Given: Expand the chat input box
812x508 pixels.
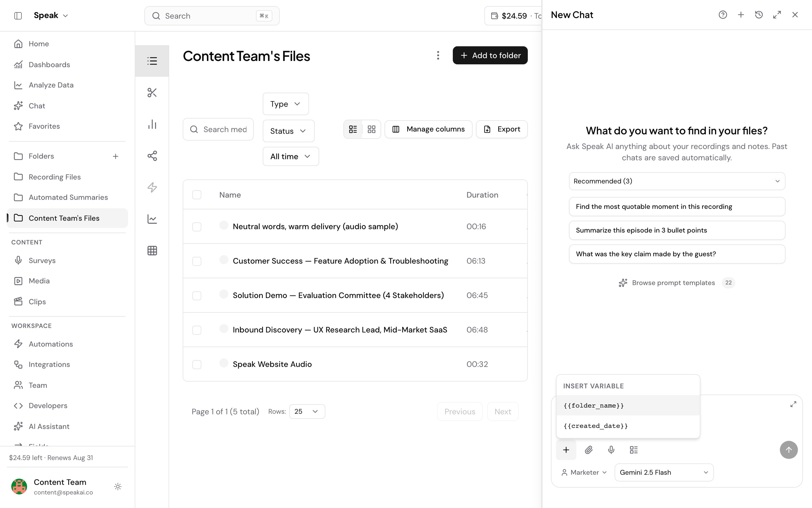Looking at the screenshot, I should (x=793, y=404).
